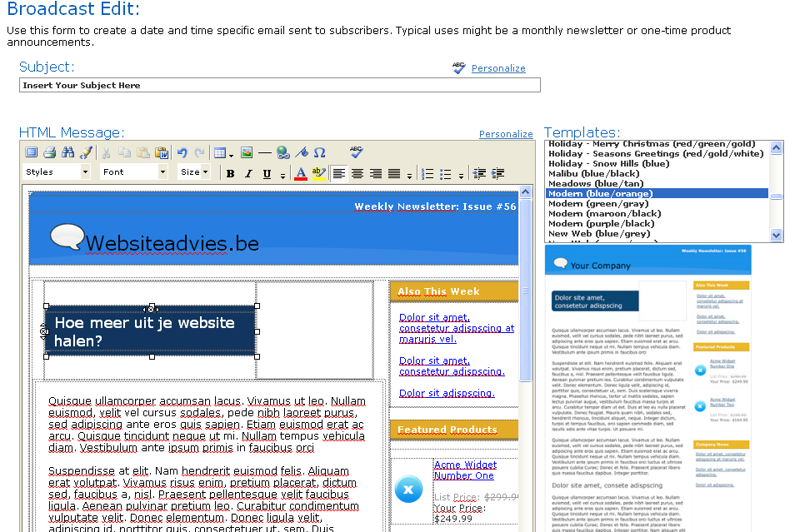This screenshot has width=805, height=532.
Task: Open the Styles dropdown
Action: click(x=57, y=172)
